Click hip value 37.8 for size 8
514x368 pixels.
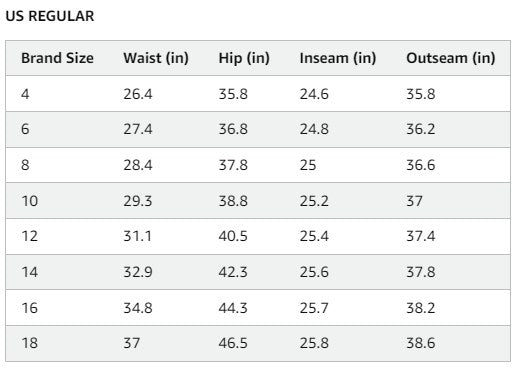(233, 165)
